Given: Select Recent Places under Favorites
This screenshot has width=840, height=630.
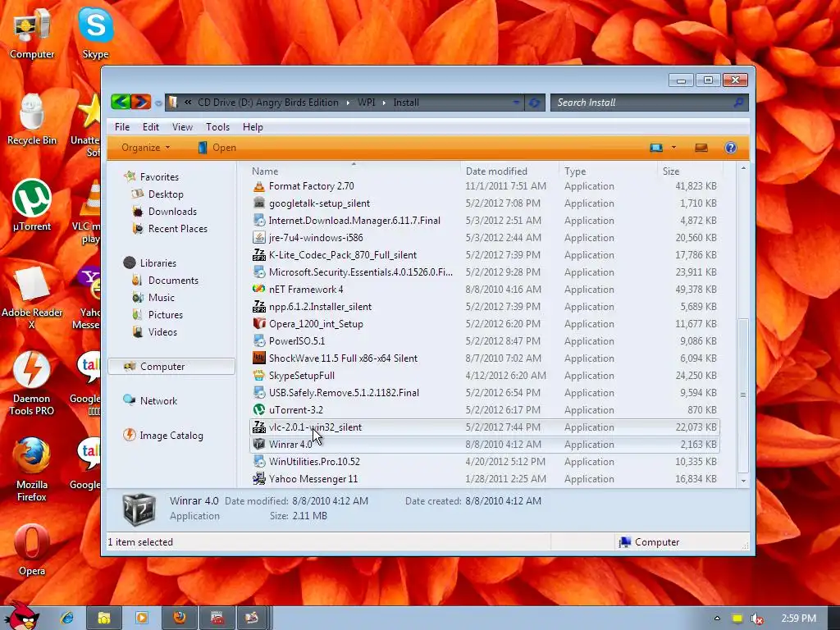Looking at the screenshot, I should click(x=177, y=229).
